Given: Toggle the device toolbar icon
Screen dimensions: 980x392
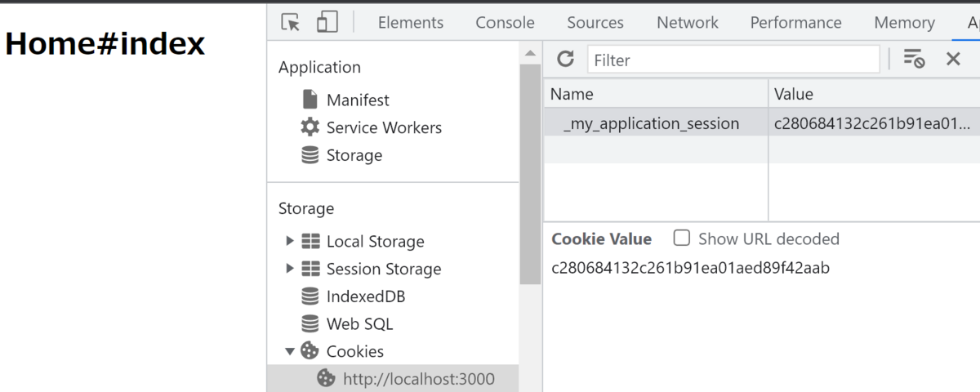Looking at the screenshot, I should coord(327,23).
